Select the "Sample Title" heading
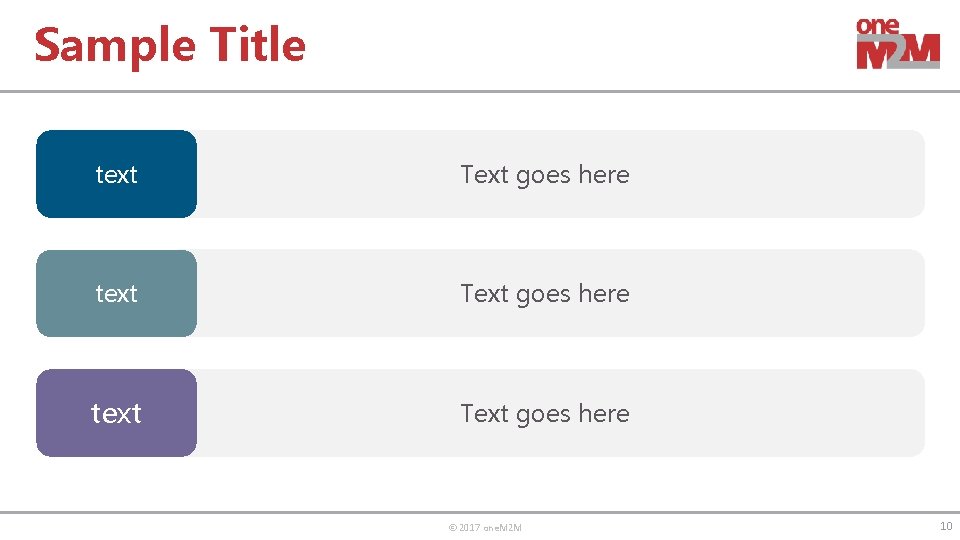This screenshot has height=540, width=960. 169,45
